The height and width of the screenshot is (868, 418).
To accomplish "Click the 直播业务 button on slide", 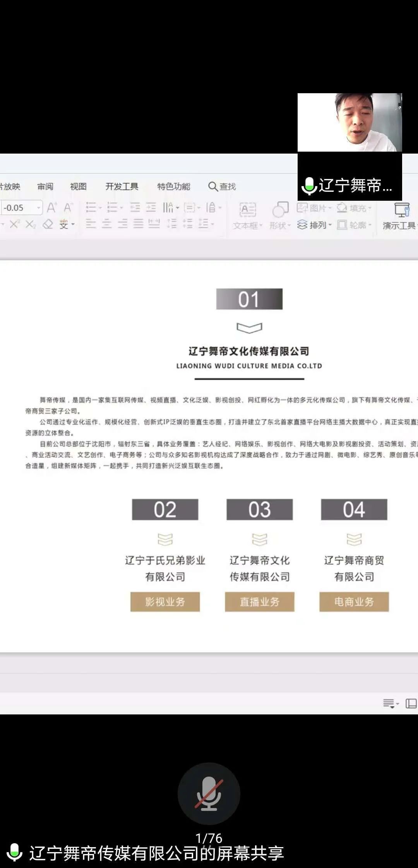I will click(259, 601).
